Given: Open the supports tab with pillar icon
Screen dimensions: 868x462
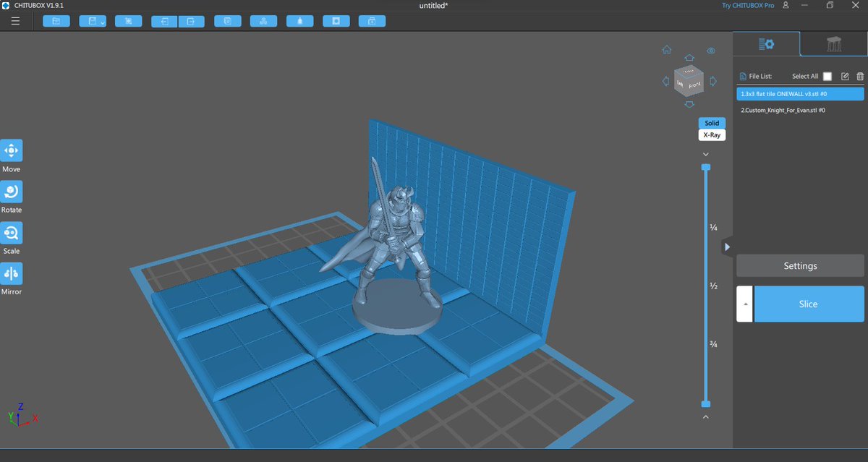Looking at the screenshot, I should (x=833, y=44).
